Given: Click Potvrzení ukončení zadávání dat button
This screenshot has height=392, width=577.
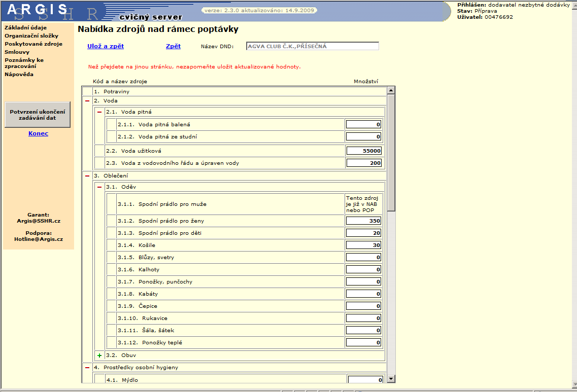Looking at the screenshot, I should (x=38, y=115).
